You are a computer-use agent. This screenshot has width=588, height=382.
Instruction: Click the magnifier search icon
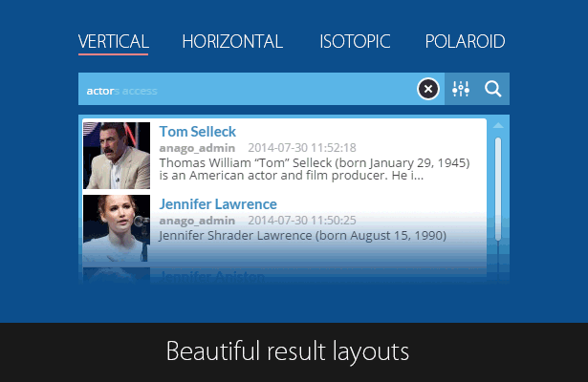point(492,89)
